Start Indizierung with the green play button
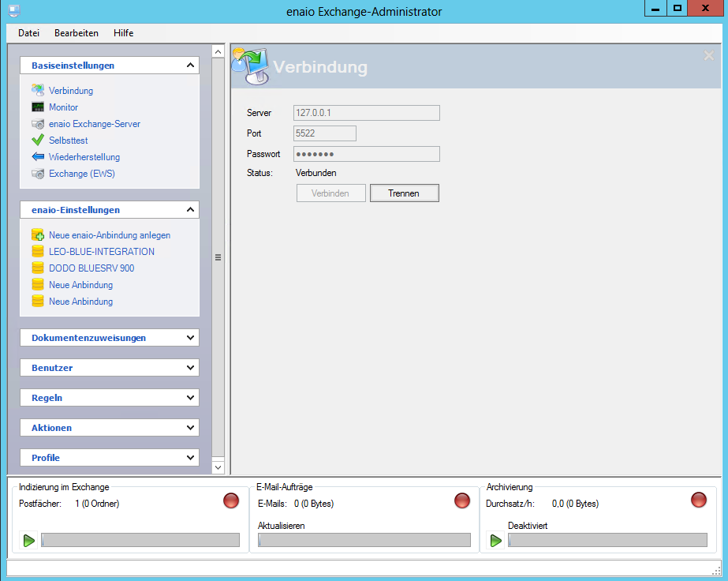 29,541
